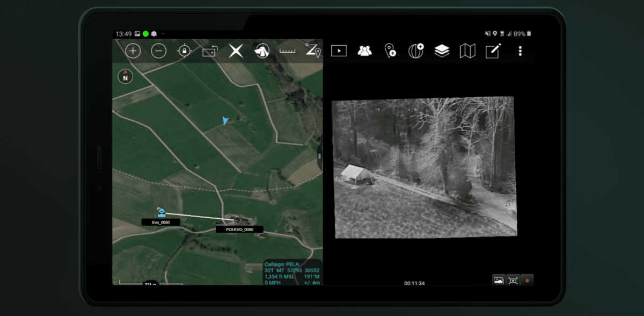Select the Evo_0050 drone marker
Screen dimensions: 644x316
point(161,213)
